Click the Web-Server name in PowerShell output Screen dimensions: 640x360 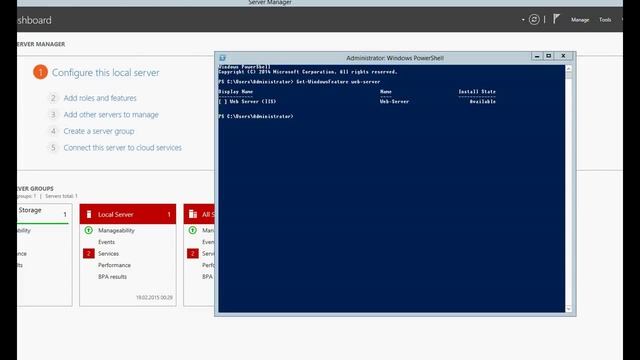[x=394, y=101]
